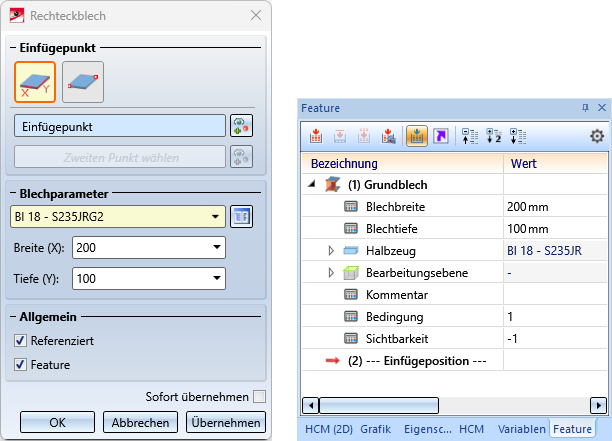Switch to the HCM (2D) tab
Viewport: 612px width, 441px height.
point(329,429)
